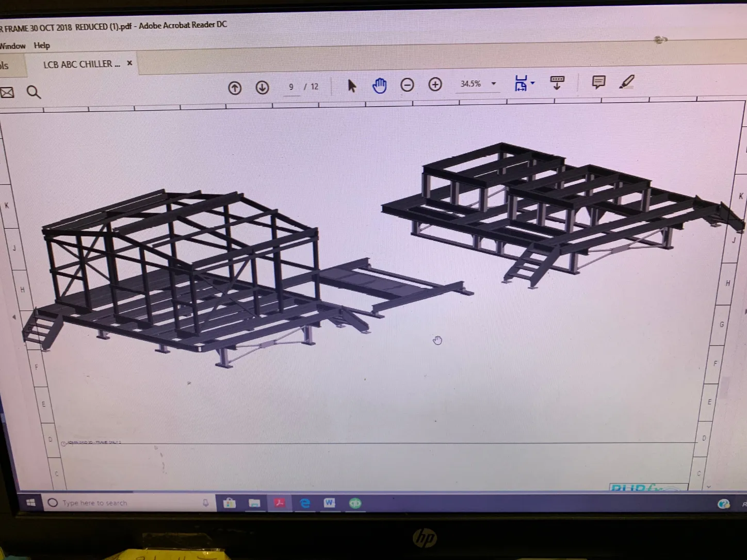The image size is (747, 560).
Task: Open the fit page options tool
Action: 521,83
